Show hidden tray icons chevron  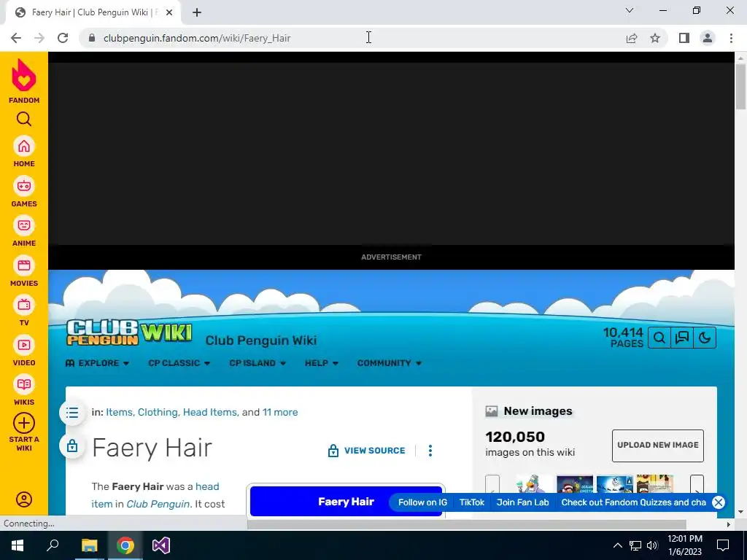[617, 545]
